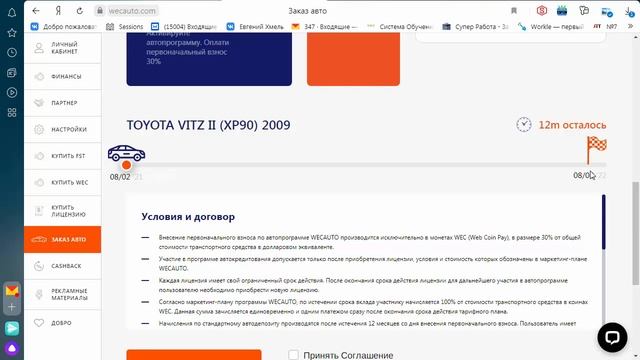
Task: Click the page vertical scrollbar
Action: pos(636,233)
